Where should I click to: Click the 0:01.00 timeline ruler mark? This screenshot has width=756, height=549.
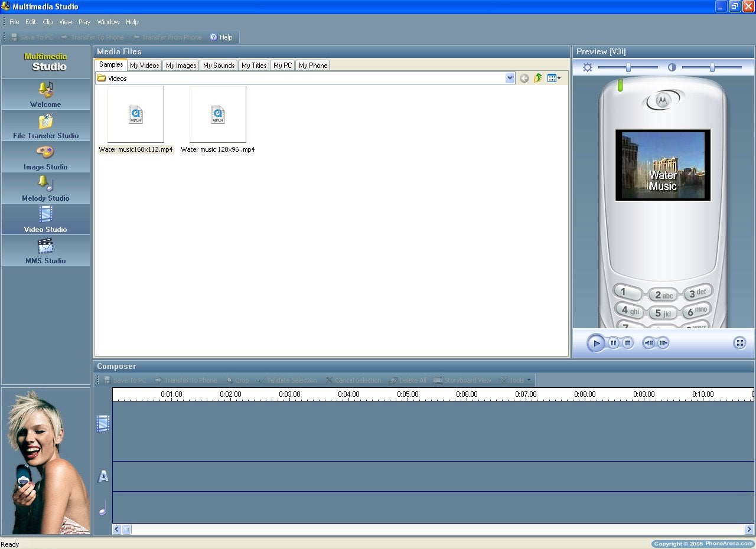[x=171, y=394]
